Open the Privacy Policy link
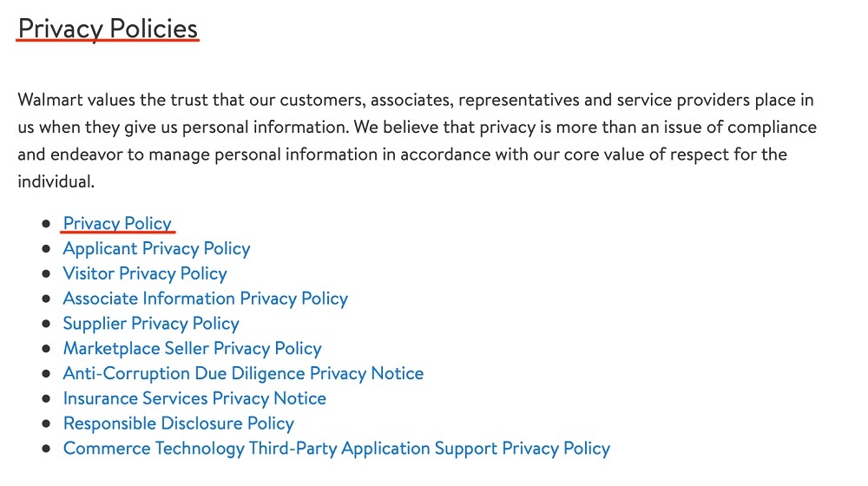 117,223
